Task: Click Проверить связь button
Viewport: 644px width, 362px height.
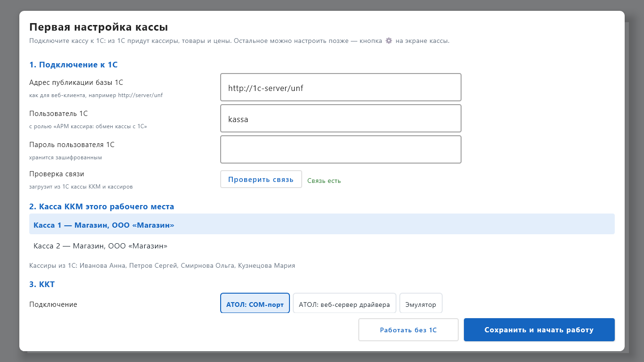Action: tap(261, 179)
